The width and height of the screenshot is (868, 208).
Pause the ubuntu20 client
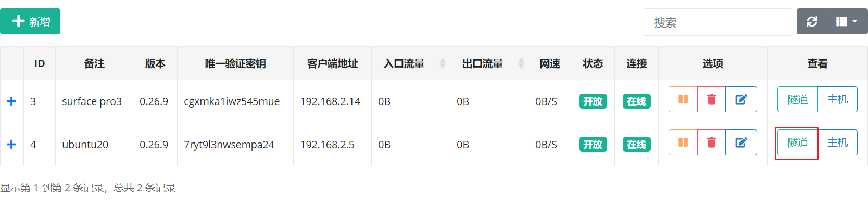coord(683,142)
